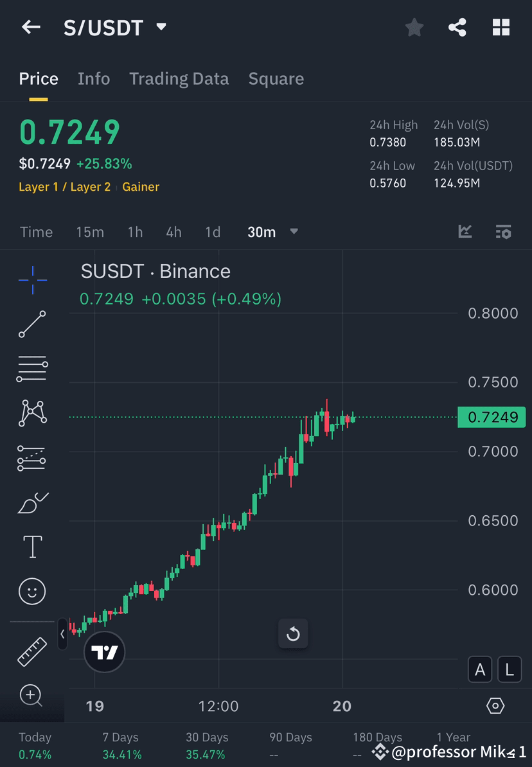
Task: Reload the chart data
Action: click(293, 633)
